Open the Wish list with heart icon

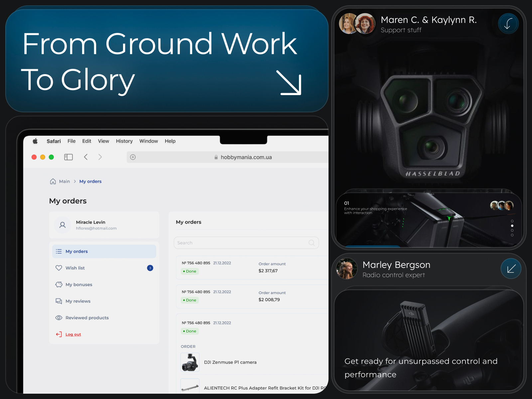pos(59,268)
